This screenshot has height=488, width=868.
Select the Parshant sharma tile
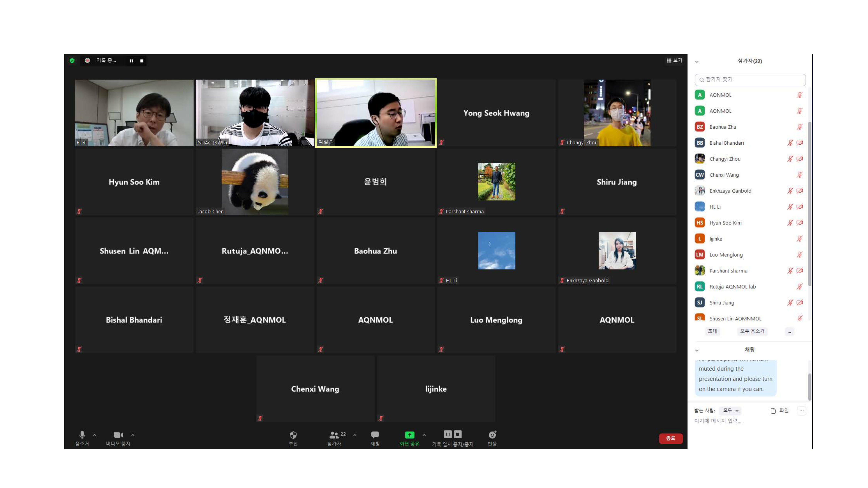click(x=496, y=182)
